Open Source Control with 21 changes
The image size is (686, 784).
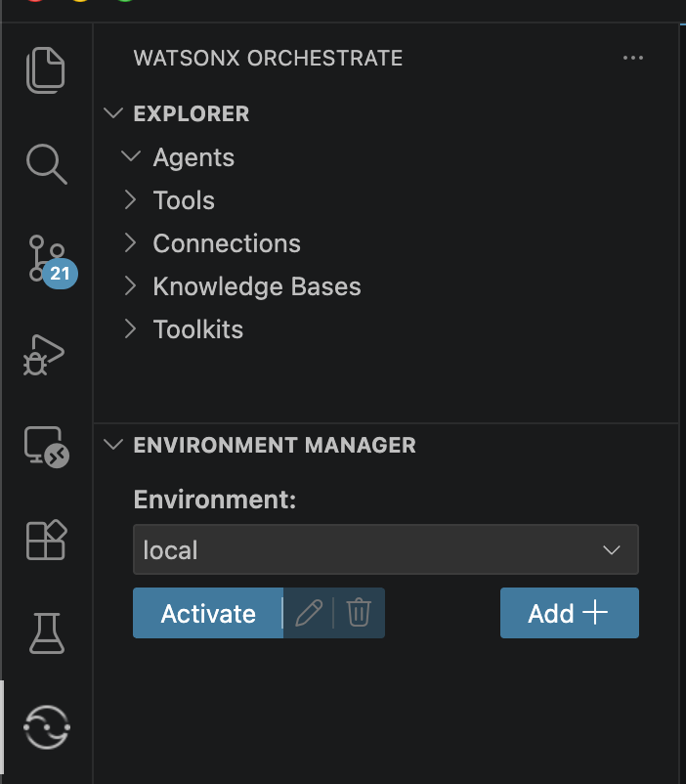(x=52, y=261)
